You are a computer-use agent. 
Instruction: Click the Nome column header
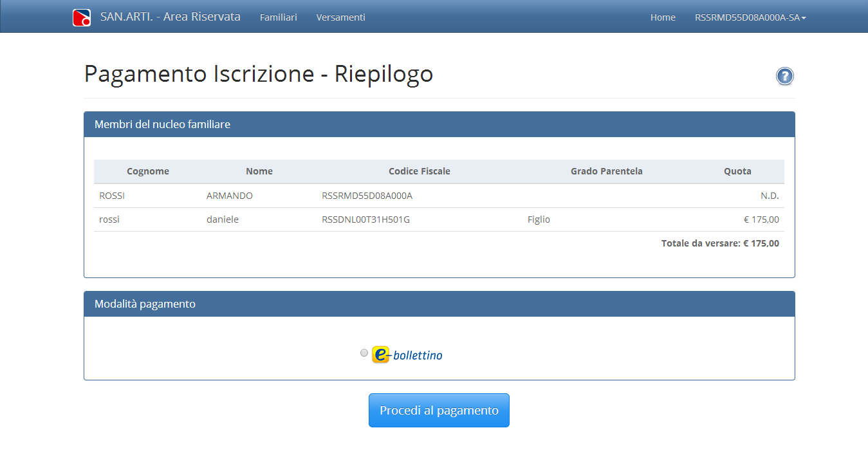click(x=259, y=171)
